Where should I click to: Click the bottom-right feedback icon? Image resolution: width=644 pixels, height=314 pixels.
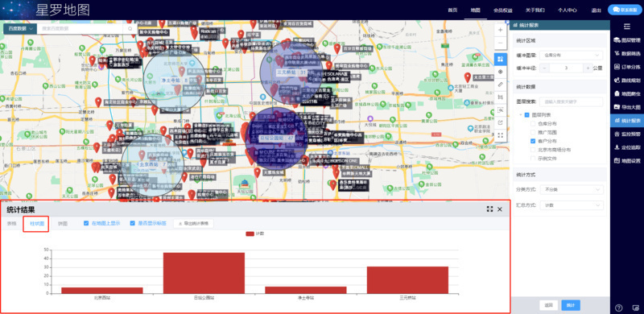point(636,308)
